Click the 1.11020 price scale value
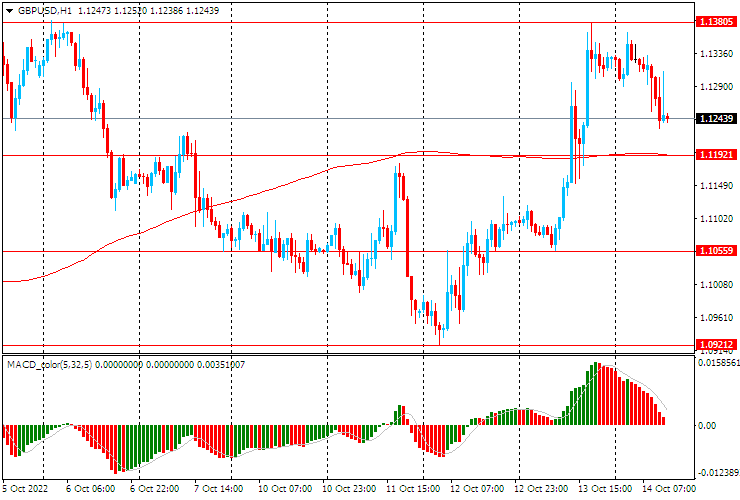740x500 pixels. (x=716, y=219)
